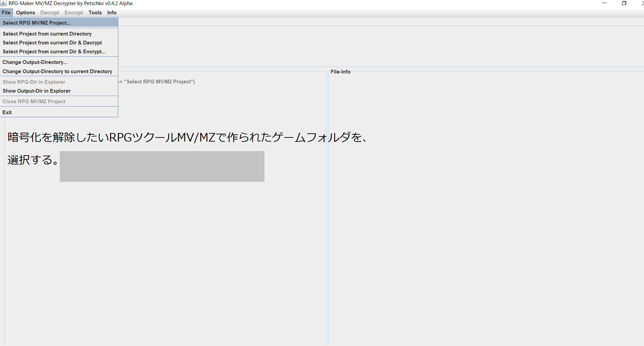Choose Exit from the File menu
The image size is (644, 346).
point(59,112)
